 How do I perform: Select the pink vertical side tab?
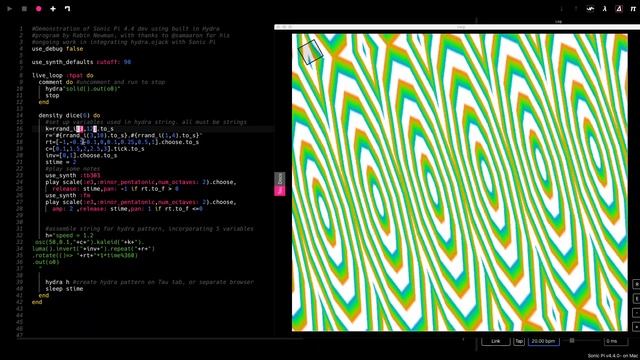pos(280,191)
